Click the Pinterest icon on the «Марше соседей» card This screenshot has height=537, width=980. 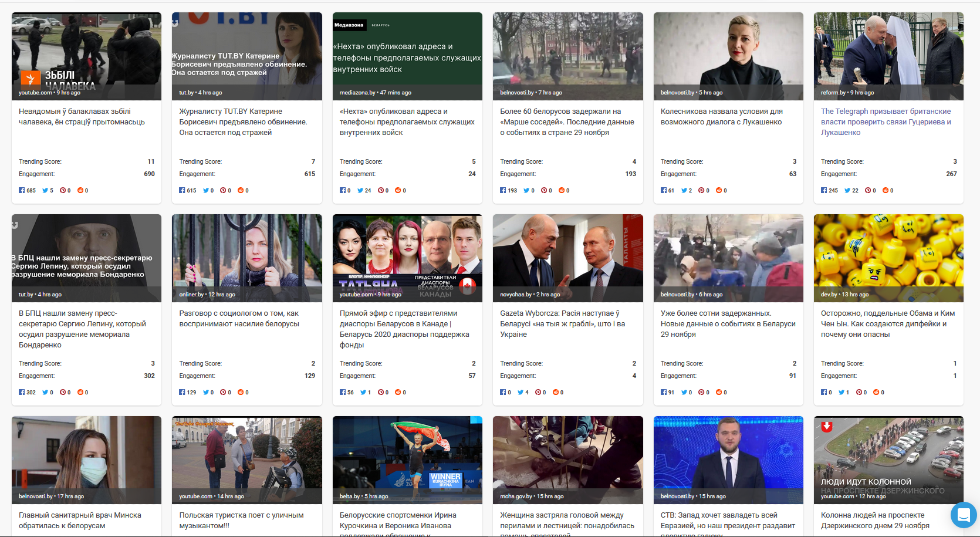[x=544, y=190]
